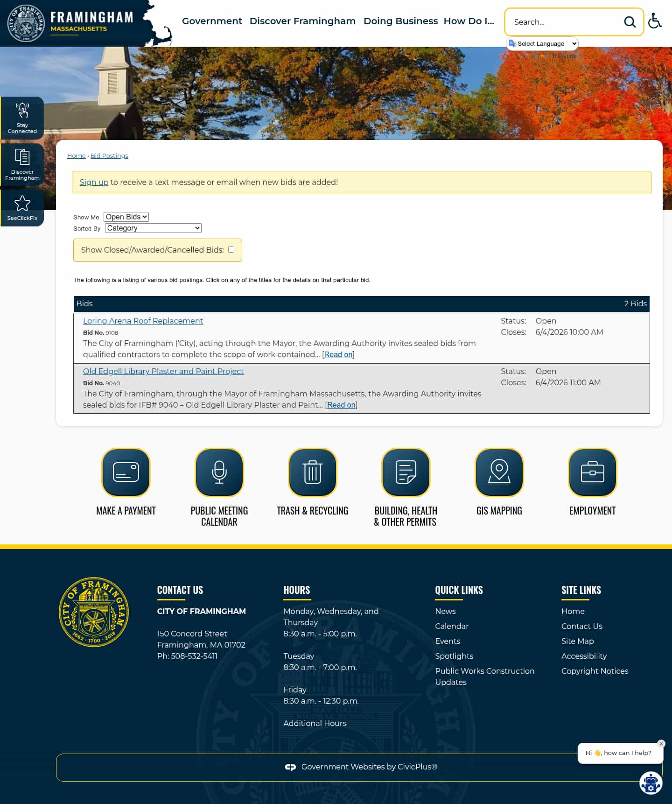The width and height of the screenshot is (672, 804).
Task: Click the Make a Payment icon
Action: (x=126, y=472)
